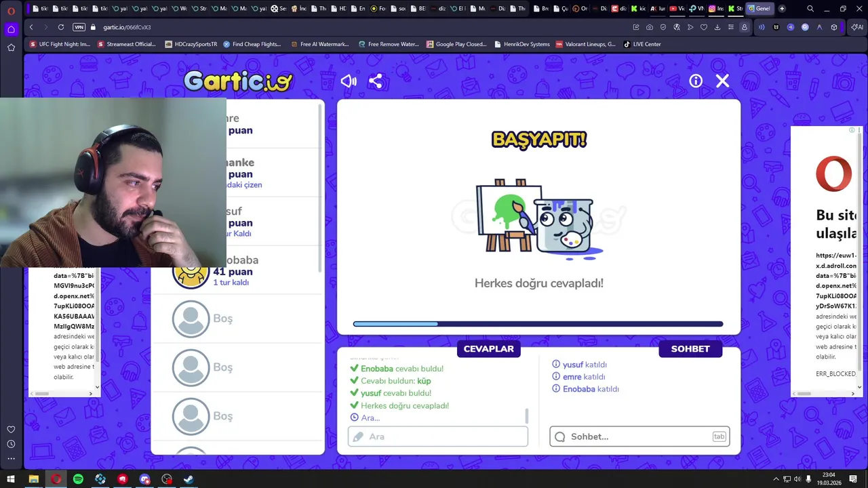Select the CEVAPLAR tab
Image resolution: width=868 pixels, height=488 pixels.
point(489,348)
